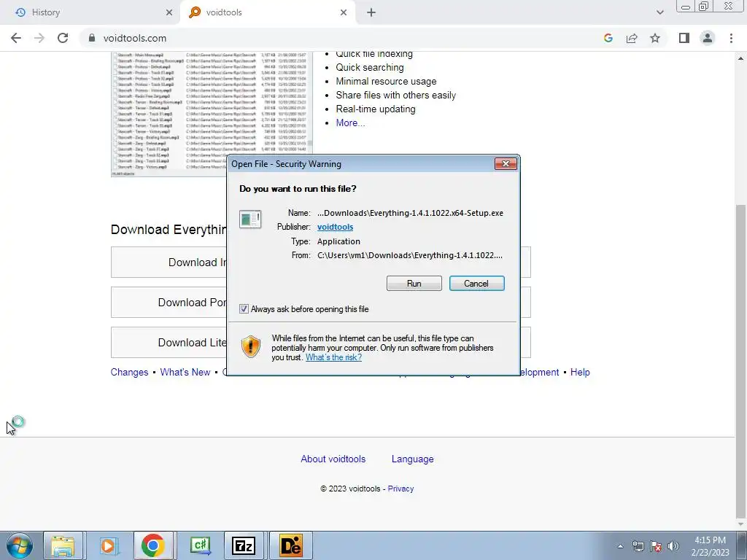Click the Chrome taskbar icon
The width and height of the screenshot is (747, 560).
coord(153,545)
